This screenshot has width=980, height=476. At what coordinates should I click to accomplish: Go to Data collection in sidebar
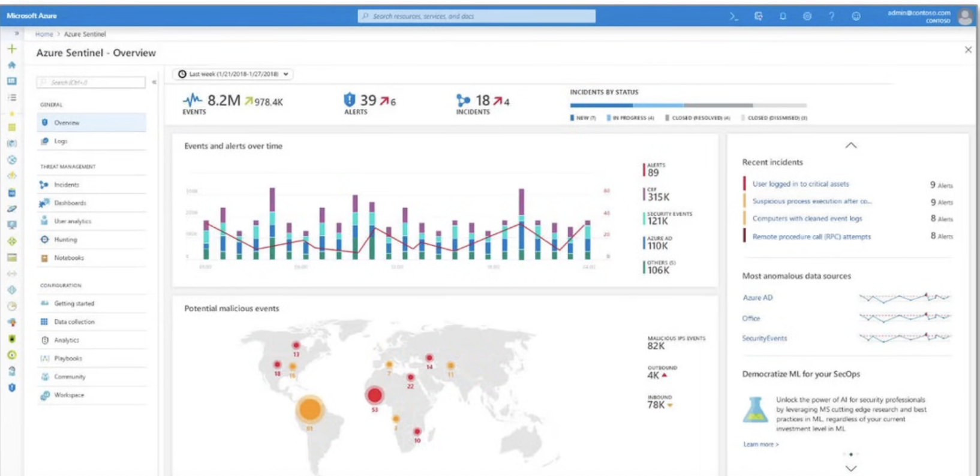pyautogui.click(x=74, y=322)
